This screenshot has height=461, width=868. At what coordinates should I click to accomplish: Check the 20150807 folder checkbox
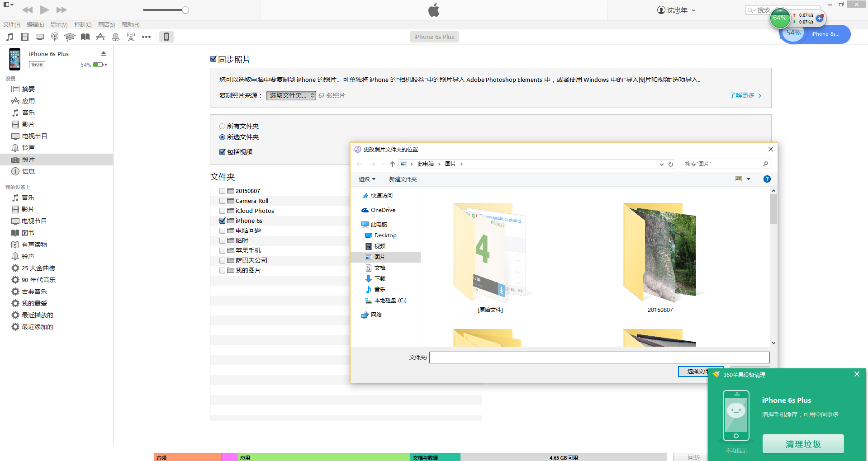pyautogui.click(x=222, y=191)
